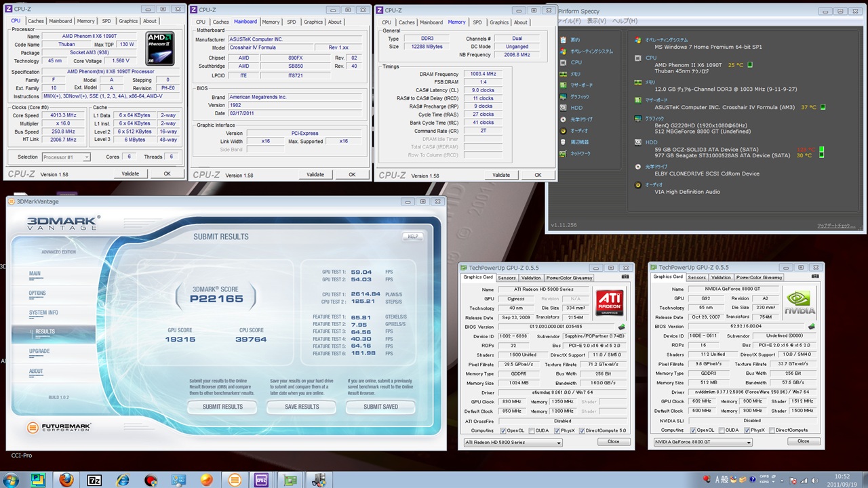The height and width of the screenshot is (488, 868).
Task: Open 7-Zip from the taskbar
Action: [x=94, y=480]
